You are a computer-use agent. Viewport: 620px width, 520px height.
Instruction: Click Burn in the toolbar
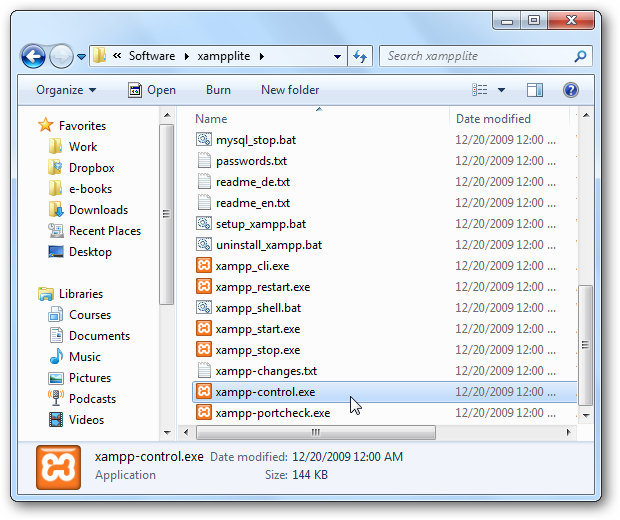click(218, 90)
